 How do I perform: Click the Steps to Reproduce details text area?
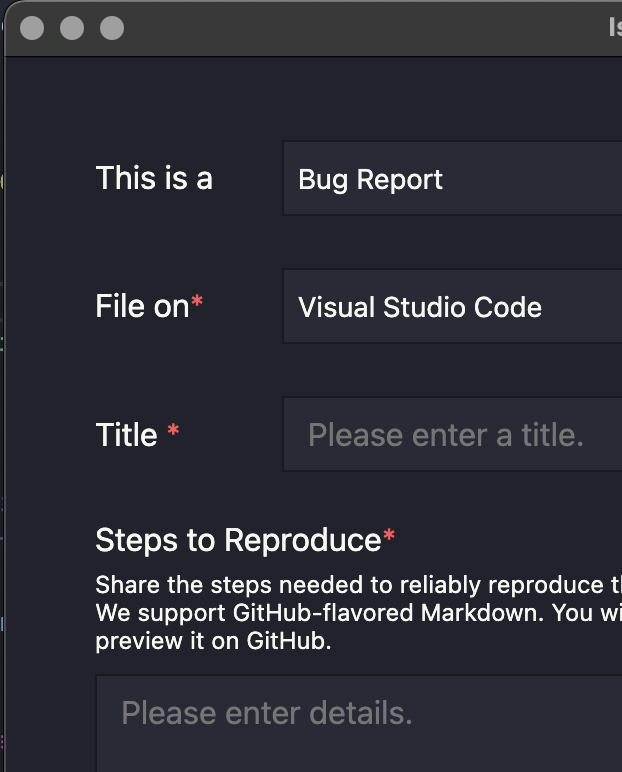(x=359, y=724)
